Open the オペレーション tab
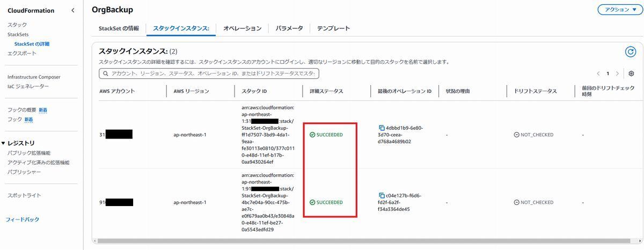 242,28
